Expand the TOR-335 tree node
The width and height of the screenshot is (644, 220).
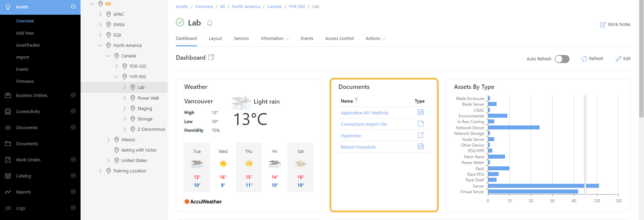point(116,66)
